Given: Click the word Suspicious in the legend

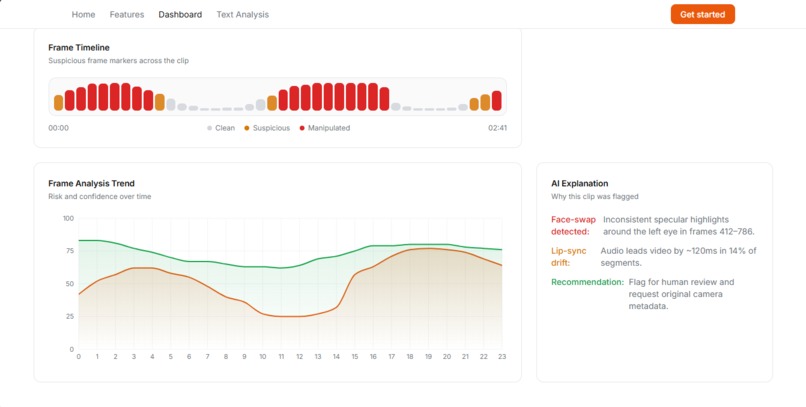Looking at the screenshot, I should pyautogui.click(x=271, y=128).
